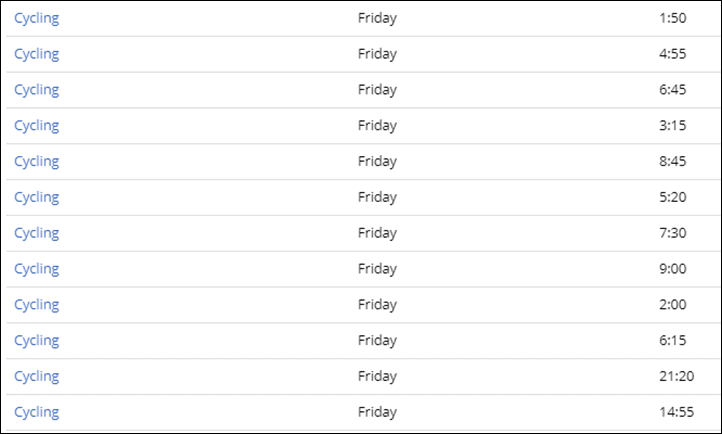Image resolution: width=722 pixels, height=434 pixels.
Task: Open the Cycling link in the 7:30 row
Action: tap(36, 234)
